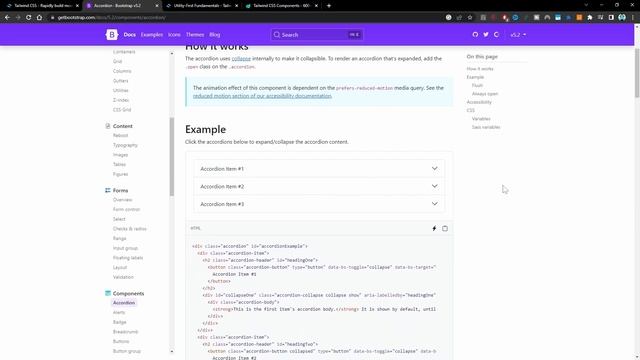Open Breadcrumb in the sidebar
The height and width of the screenshot is (360, 640).
[126, 332]
